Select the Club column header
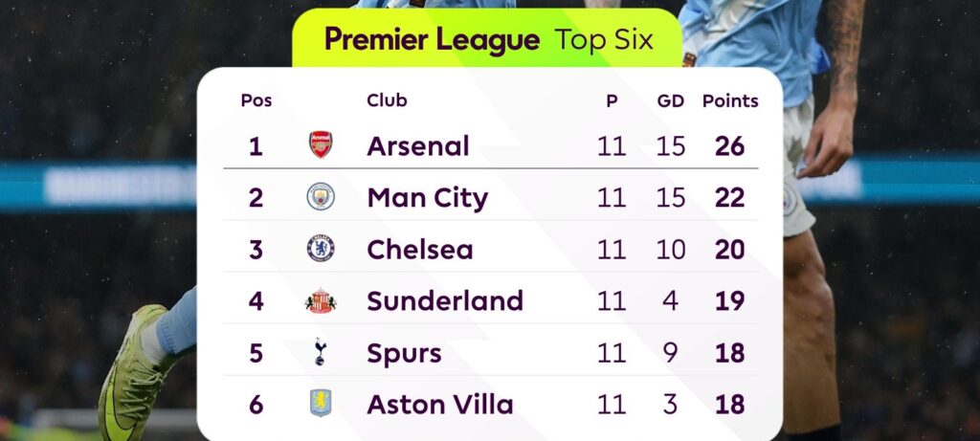980x441 pixels. [x=387, y=100]
